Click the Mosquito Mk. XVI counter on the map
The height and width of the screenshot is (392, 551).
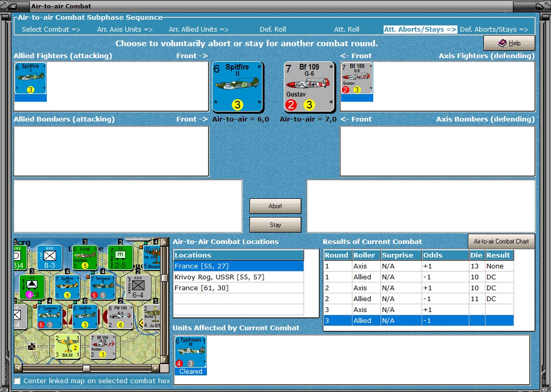152,258
